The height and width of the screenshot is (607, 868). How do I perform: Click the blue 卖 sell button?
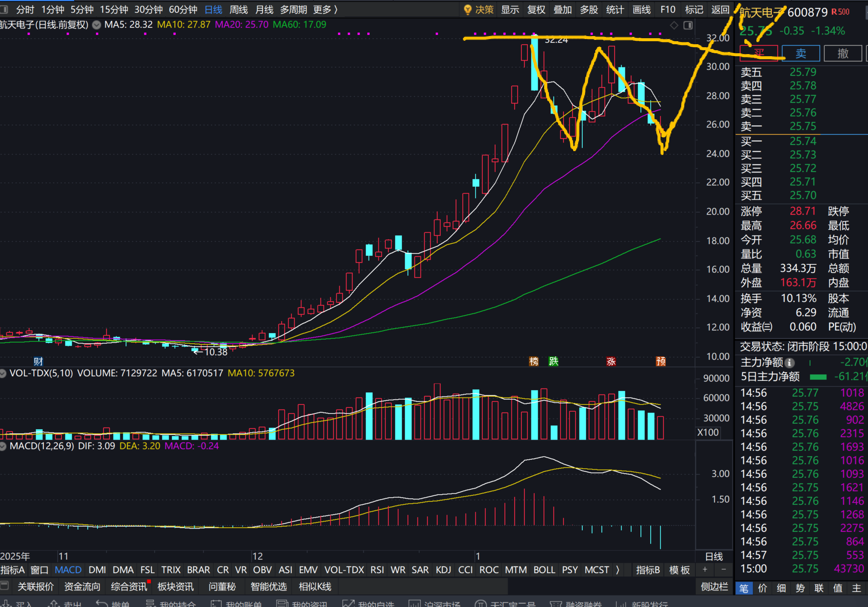pos(801,53)
